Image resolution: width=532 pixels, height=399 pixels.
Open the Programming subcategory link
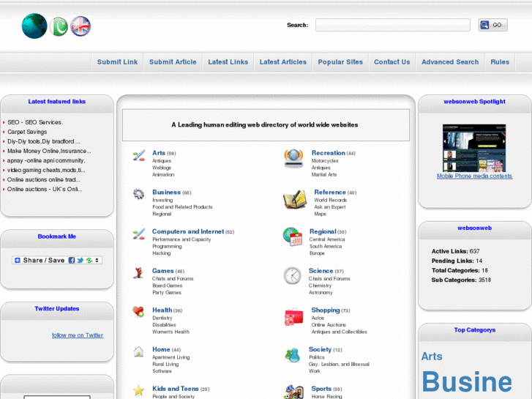click(x=167, y=247)
